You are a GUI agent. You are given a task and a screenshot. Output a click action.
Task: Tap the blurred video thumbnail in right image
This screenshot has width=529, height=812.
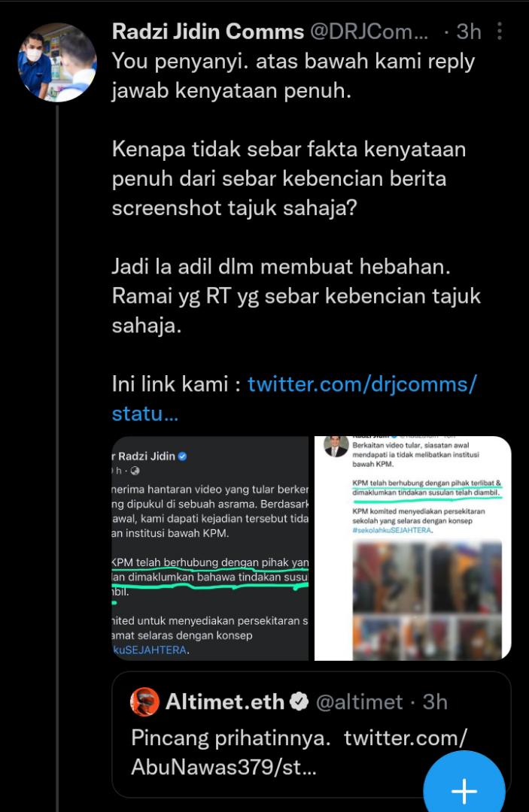427,600
